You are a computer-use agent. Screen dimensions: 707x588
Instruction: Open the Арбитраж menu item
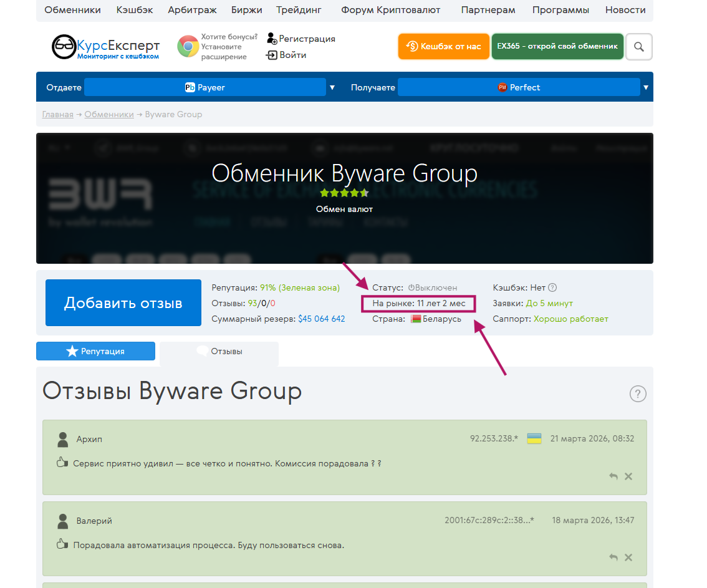[192, 10]
